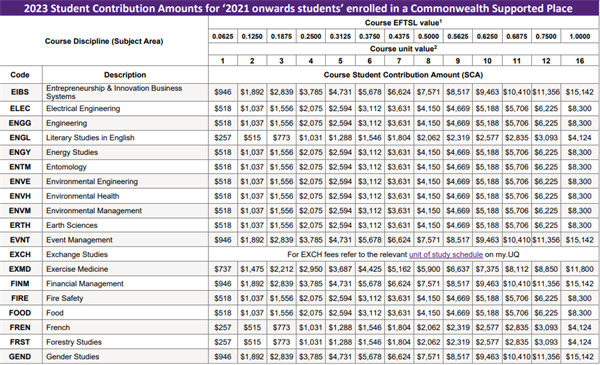Click the ENTM code cell
The width and height of the screenshot is (600, 365).
[20, 167]
